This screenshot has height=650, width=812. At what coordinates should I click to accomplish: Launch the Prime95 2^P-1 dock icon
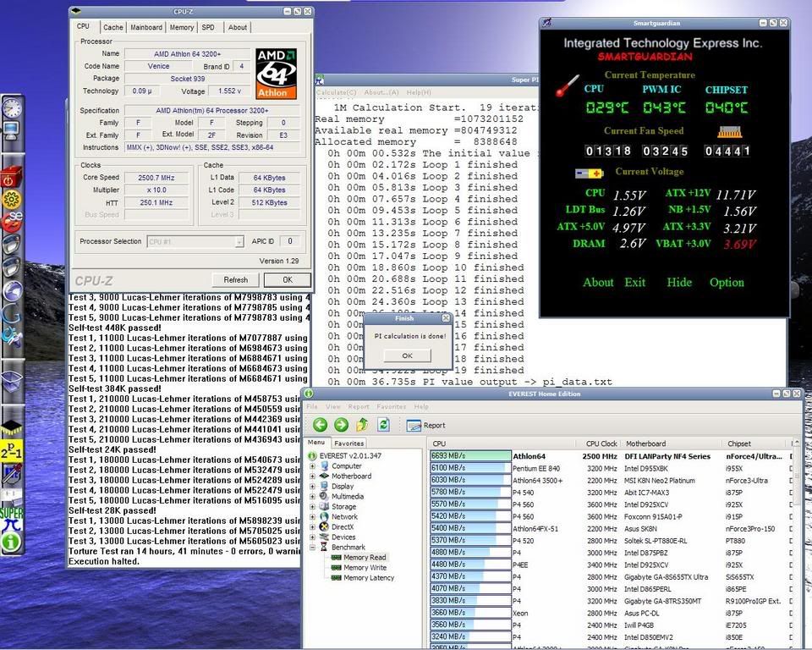click(x=11, y=450)
